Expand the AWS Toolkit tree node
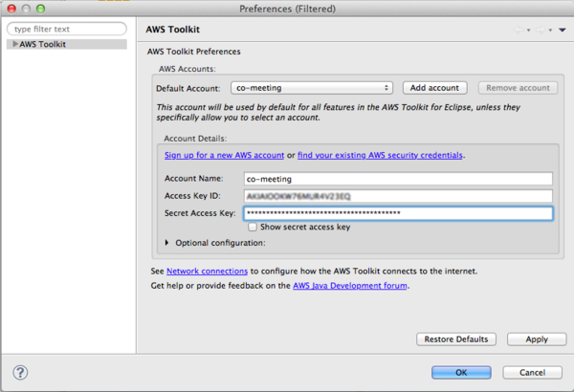Screen dimensions: 574x392 pos(15,44)
